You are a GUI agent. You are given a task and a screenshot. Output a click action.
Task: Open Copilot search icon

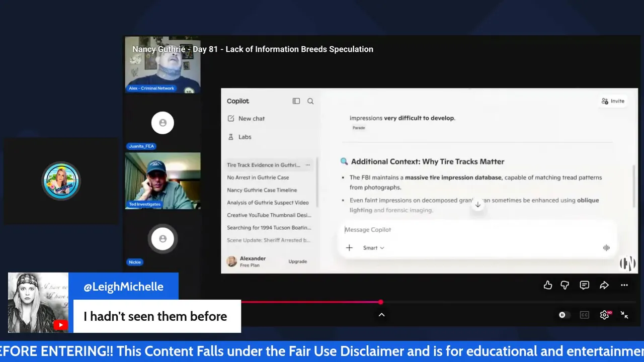click(x=310, y=101)
